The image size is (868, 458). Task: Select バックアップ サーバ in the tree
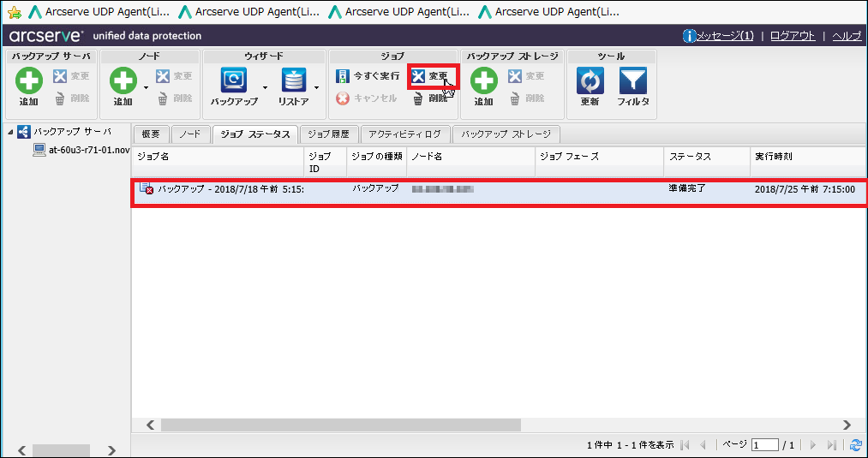point(72,132)
